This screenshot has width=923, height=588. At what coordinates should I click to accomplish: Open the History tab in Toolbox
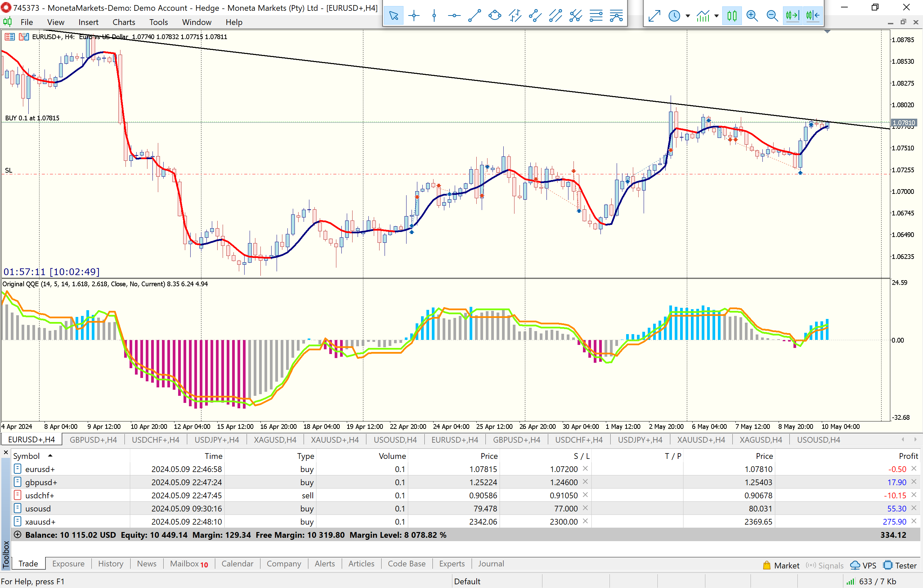click(110, 563)
